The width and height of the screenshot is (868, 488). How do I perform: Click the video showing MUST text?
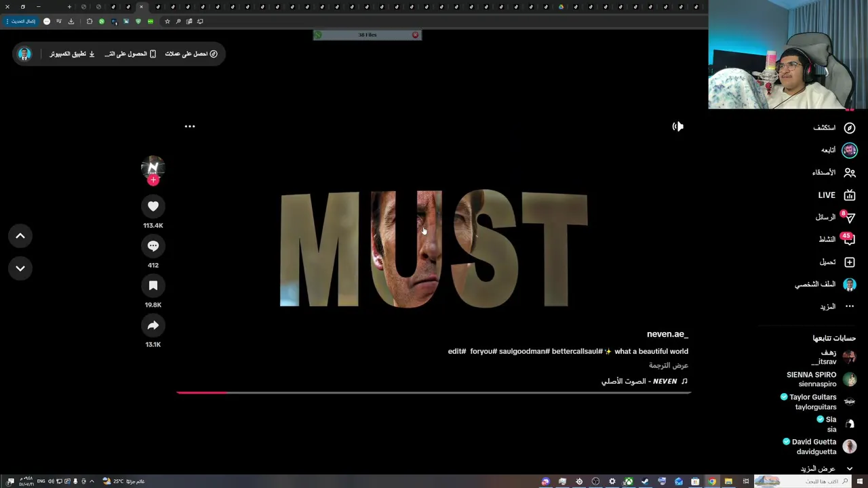(434, 249)
